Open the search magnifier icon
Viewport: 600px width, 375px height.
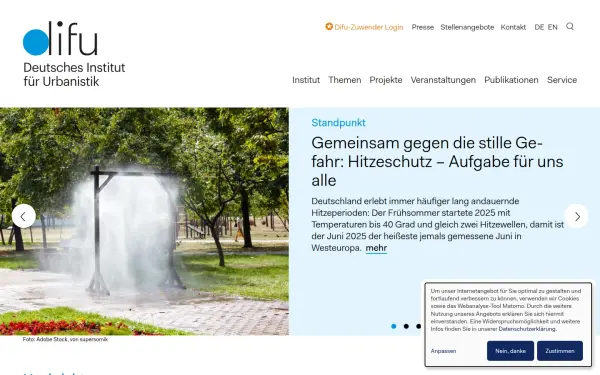[570, 26]
